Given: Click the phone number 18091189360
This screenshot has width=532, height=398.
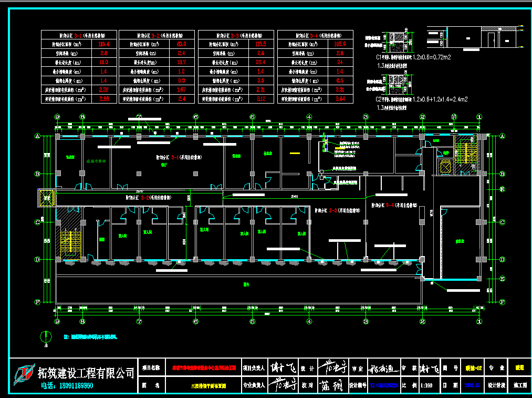Looking at the screenshot, I should pyautogui.click(x=67, y=386).
